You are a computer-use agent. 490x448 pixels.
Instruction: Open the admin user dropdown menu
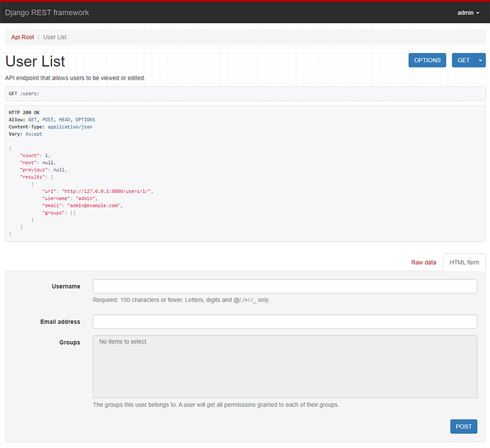pos(468,12)
